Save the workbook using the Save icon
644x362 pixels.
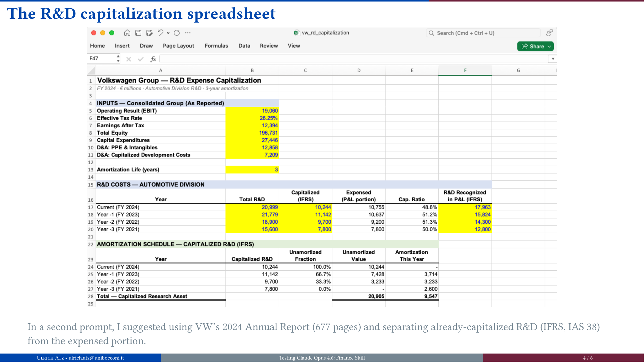pyautogui.click(x=138, y=33)
